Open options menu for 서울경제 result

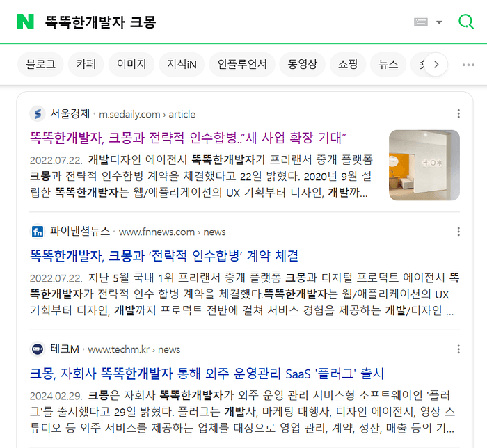coord(458,113)
